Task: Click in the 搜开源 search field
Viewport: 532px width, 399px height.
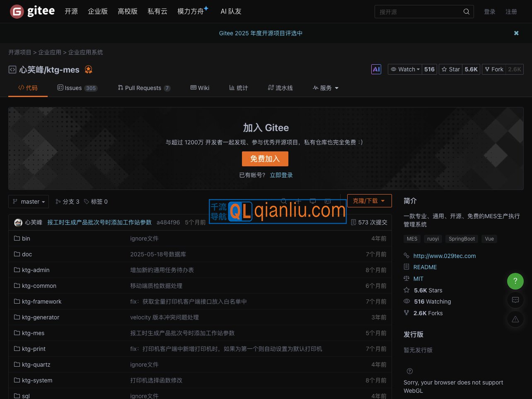Action: click(x=418, y=12)
